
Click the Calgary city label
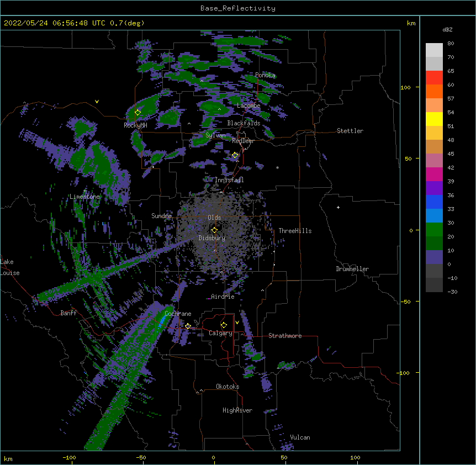tap(220, 333)
